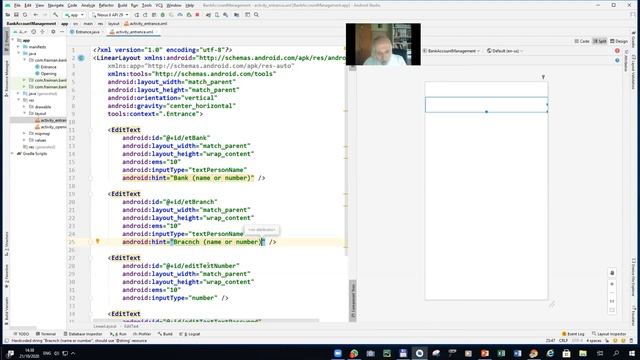Open the File menu

point(17,5)
